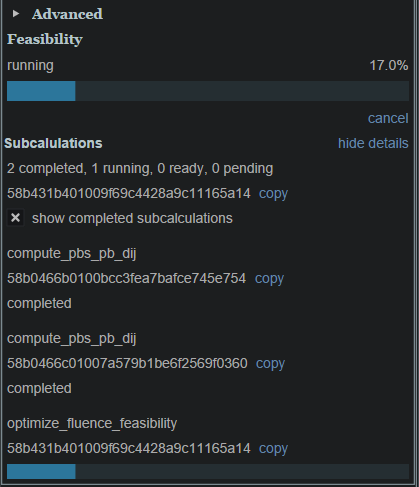Click the second compute_pbs_pb_dij label
Screen dimensions: 419x487
[72, 339]
